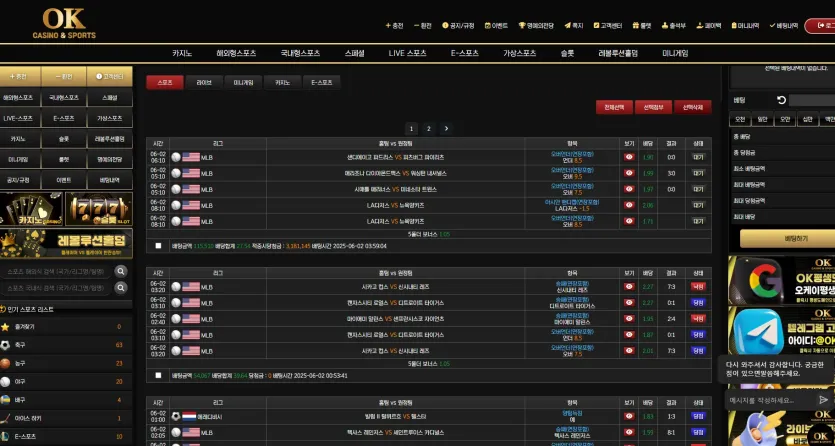Open 이벤트 events in top header

pos(496,26)
